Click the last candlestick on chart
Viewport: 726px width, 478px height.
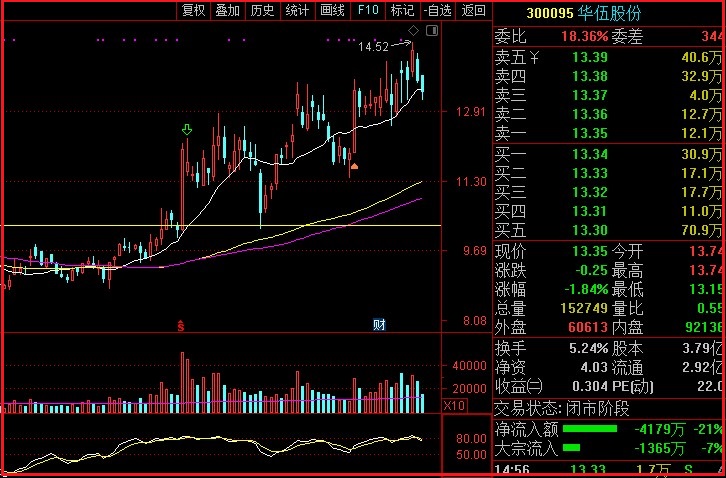point(422,86)
